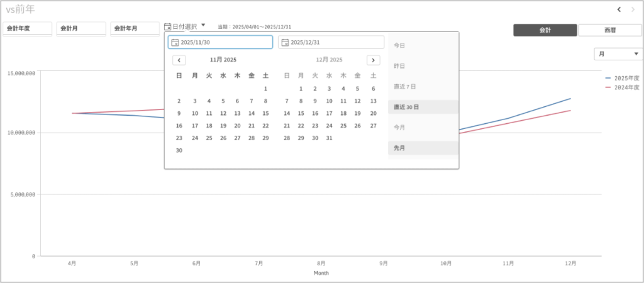Viewport: 644px width, 283px height.
Task: Switch to 西暦 view toggle
Action: click(x=609, y=30)
